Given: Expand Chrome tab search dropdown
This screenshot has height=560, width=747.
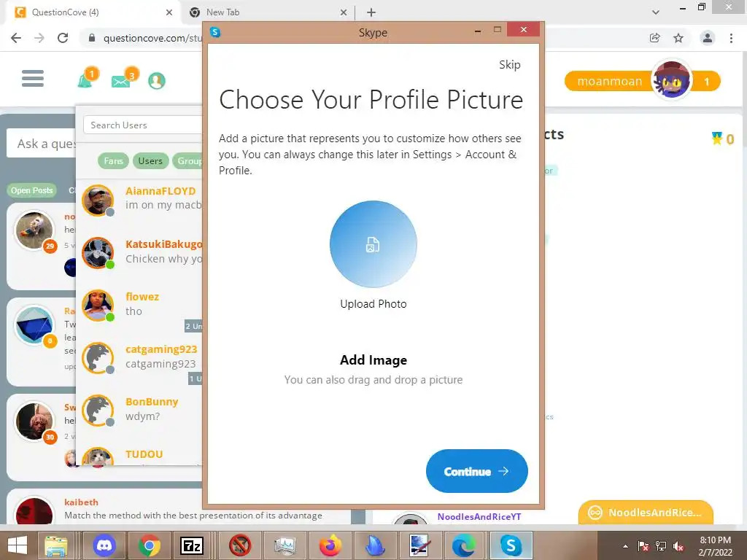Looking at the screenshot, I should pos(656,12).
